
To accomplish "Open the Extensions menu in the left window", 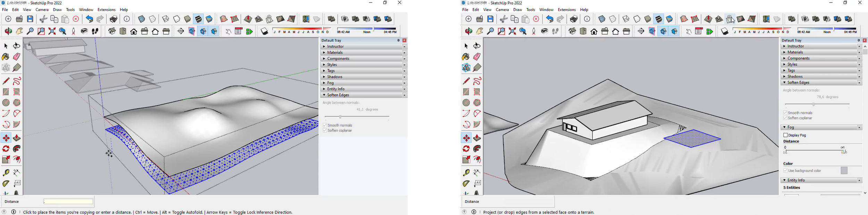I will tap(106, 10).
